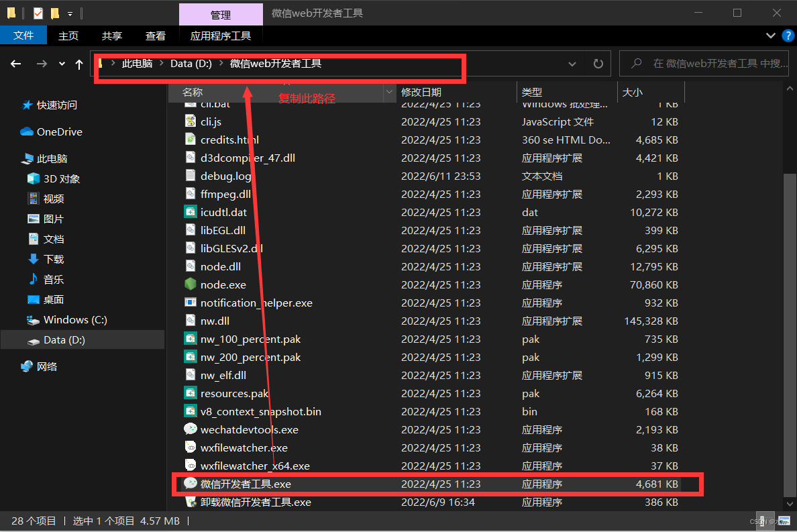Select the file named libEGL.dll
The image size is (797, 532).
(x=223, y=230)
